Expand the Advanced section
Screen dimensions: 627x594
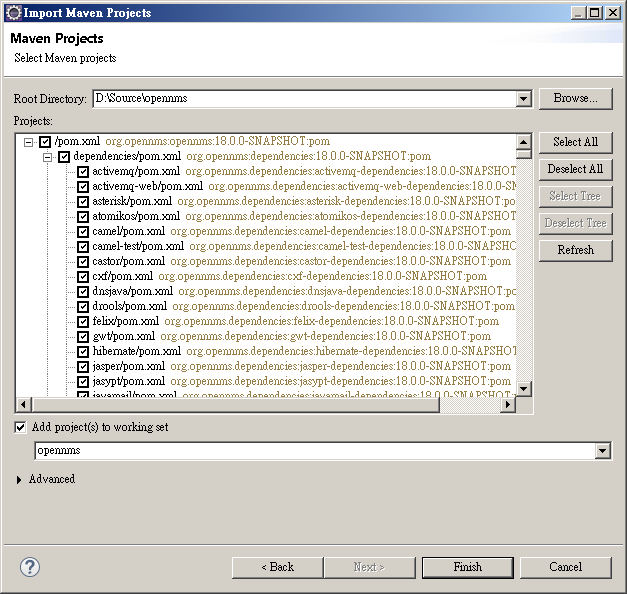click(18, 480)
